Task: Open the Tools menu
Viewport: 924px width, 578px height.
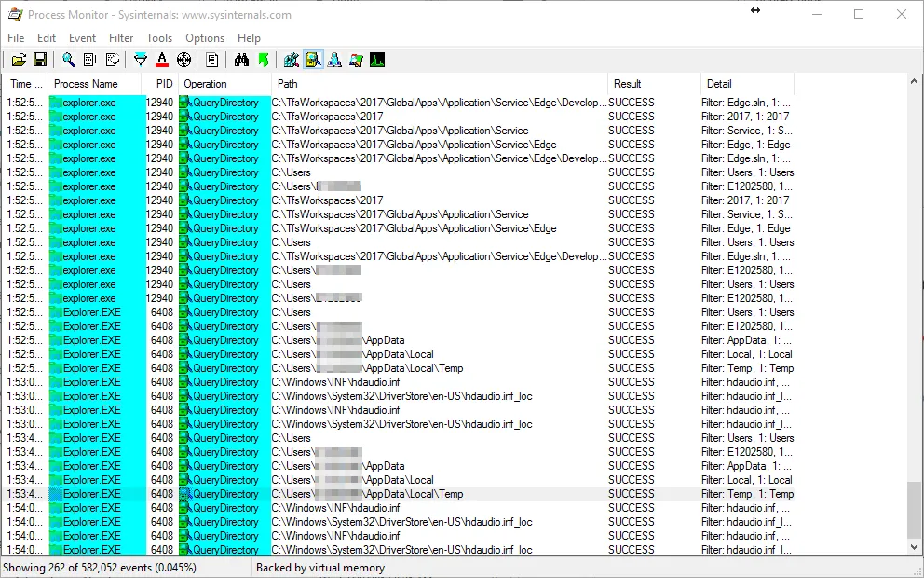Action: [159, 37]
